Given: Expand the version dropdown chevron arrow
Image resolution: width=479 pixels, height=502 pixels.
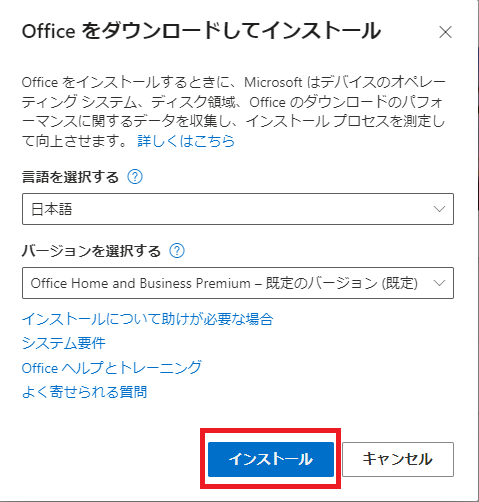Looking at the screenshot, I should click(x=439, y=283).
